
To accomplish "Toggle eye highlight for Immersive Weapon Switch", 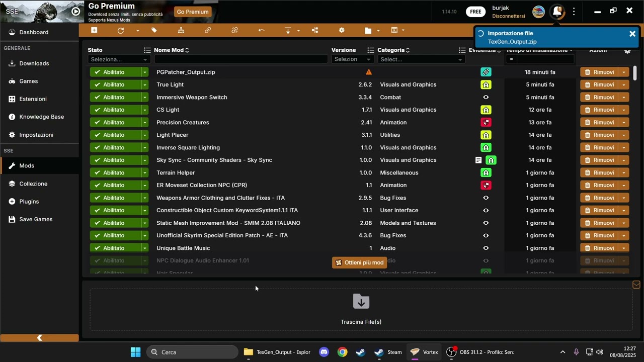I will coord(486,97).
